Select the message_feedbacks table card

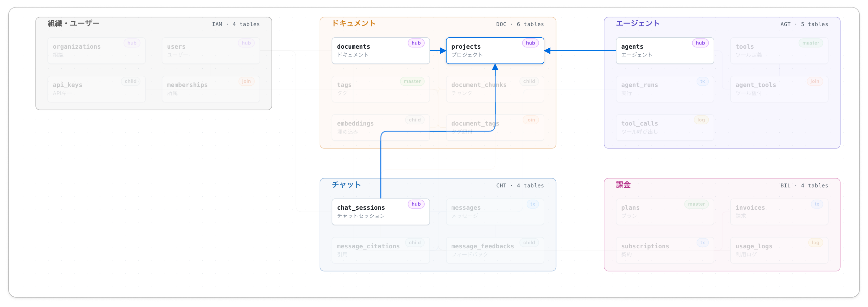pos(495,250)
